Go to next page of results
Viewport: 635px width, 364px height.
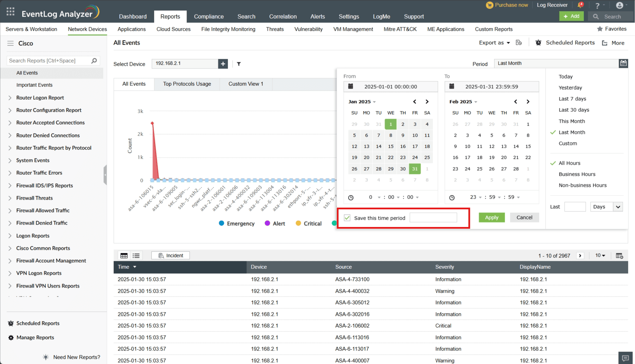coord(580,256)
